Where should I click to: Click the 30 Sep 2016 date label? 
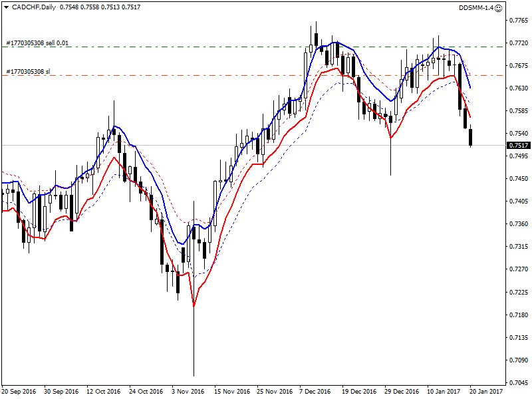click(61, 392)
